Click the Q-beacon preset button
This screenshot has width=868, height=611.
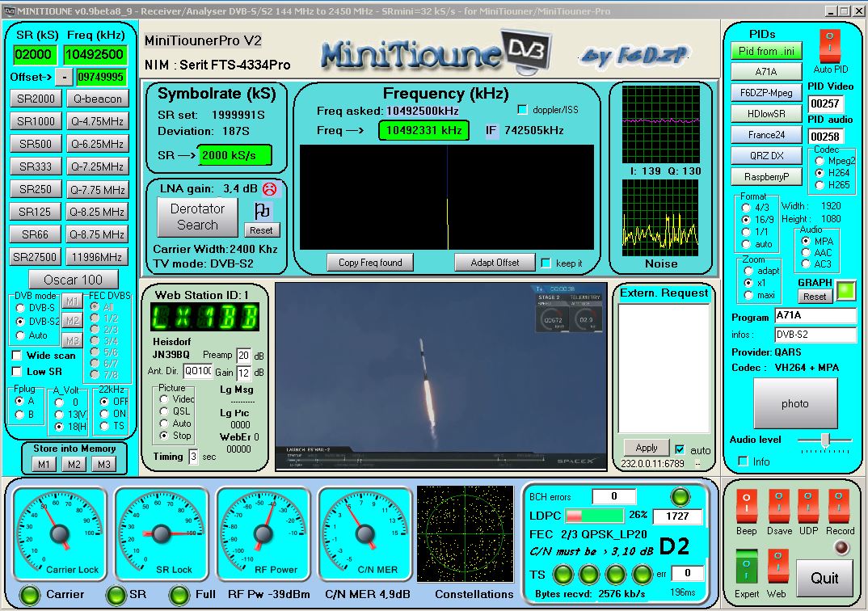(98, 99)
